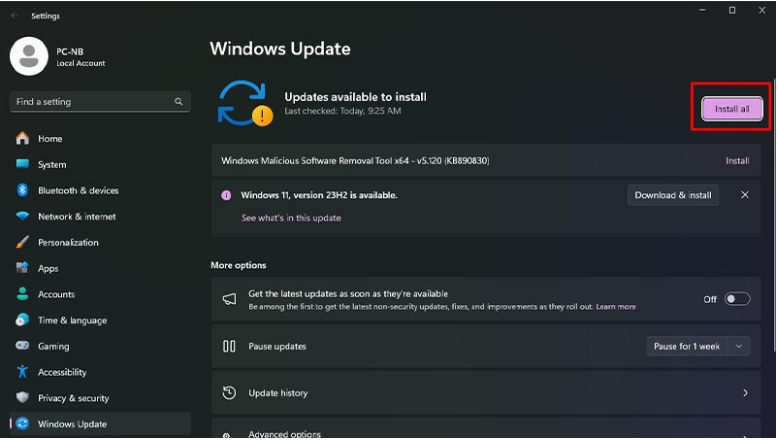The width and height of the screenshot is (778, 440).
Task: Open Network & internet settings
Action: click(76, 216)
